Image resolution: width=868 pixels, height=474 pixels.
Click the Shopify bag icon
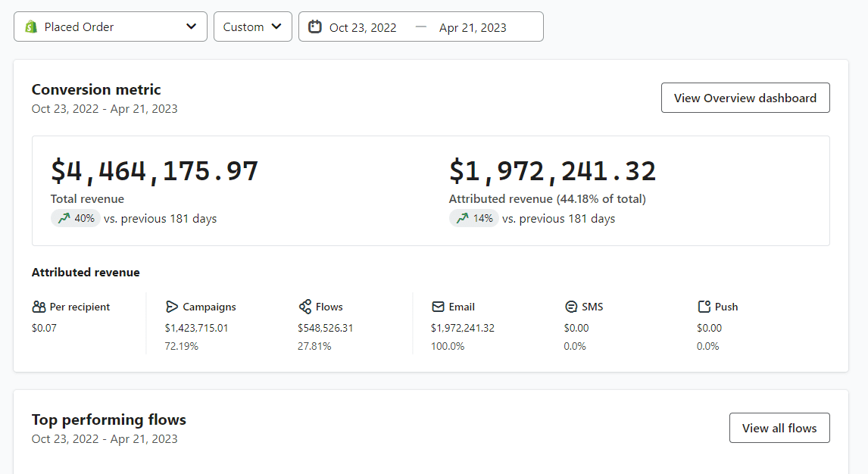click(32, 27)
